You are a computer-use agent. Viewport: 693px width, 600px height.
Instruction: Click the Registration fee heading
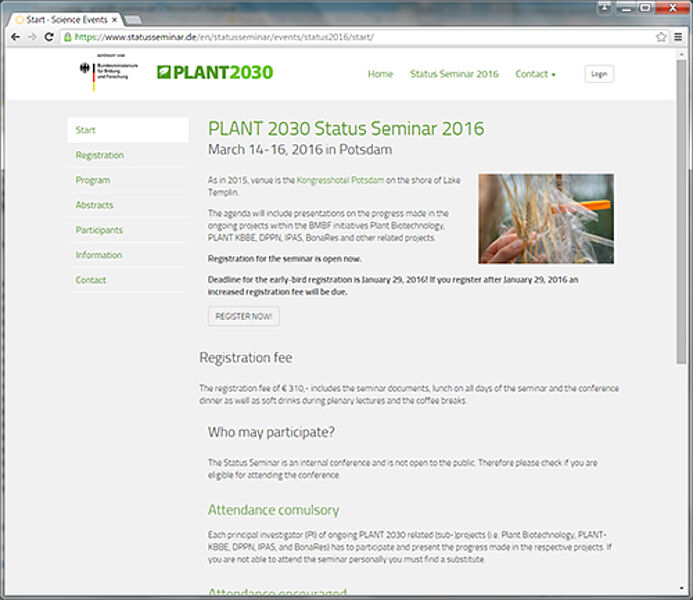pyautogui.click(x=246, y=357)
